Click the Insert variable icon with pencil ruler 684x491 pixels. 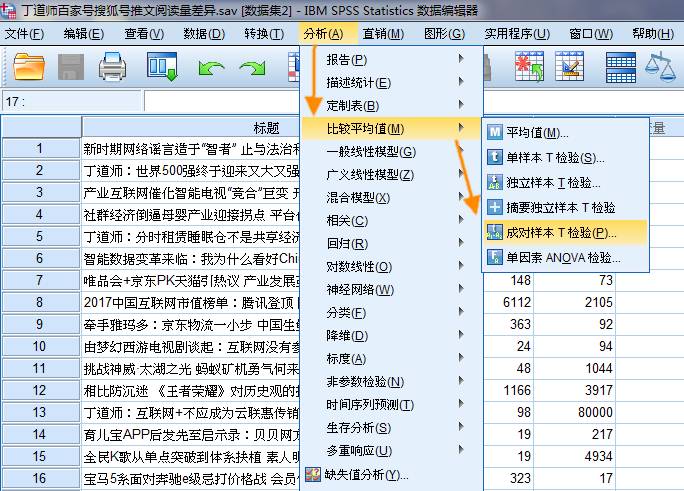(570, 66)
